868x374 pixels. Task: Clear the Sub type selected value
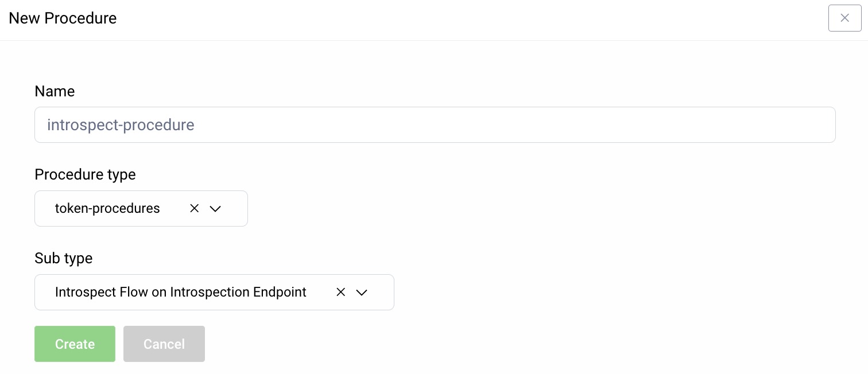(340, 293)
